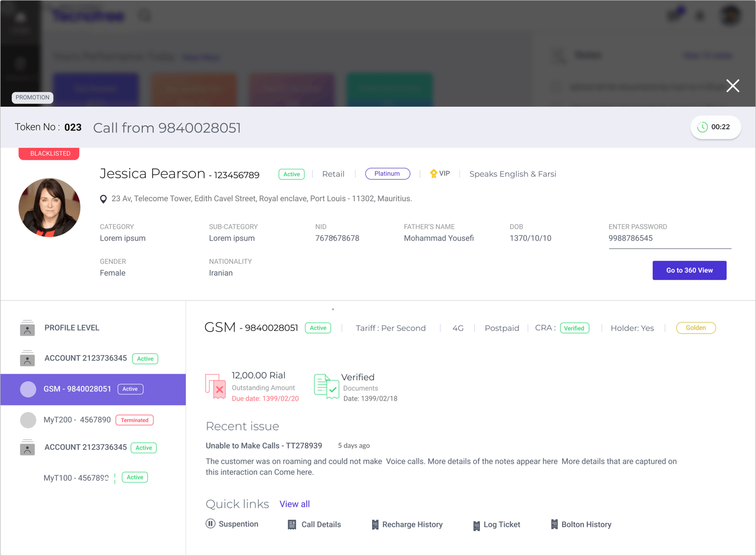Select first ACCOUNT 2123736345 entry

[x=86, y=358]
